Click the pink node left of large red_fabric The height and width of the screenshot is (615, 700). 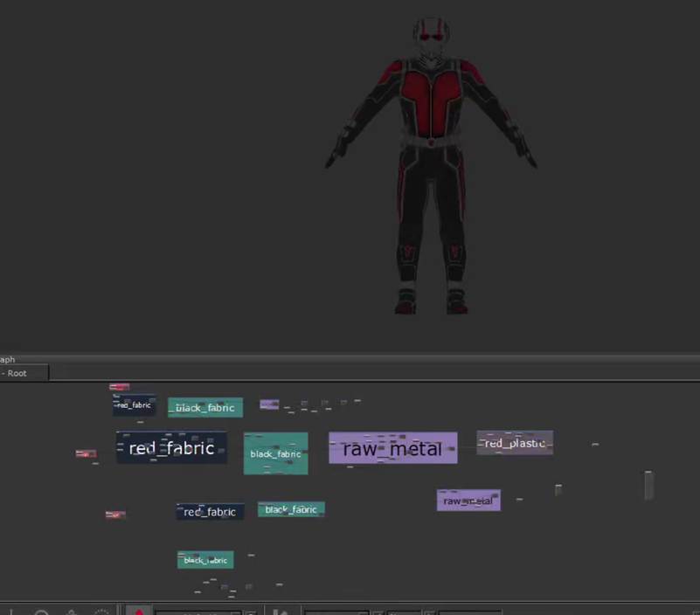(x=86, y=453)
